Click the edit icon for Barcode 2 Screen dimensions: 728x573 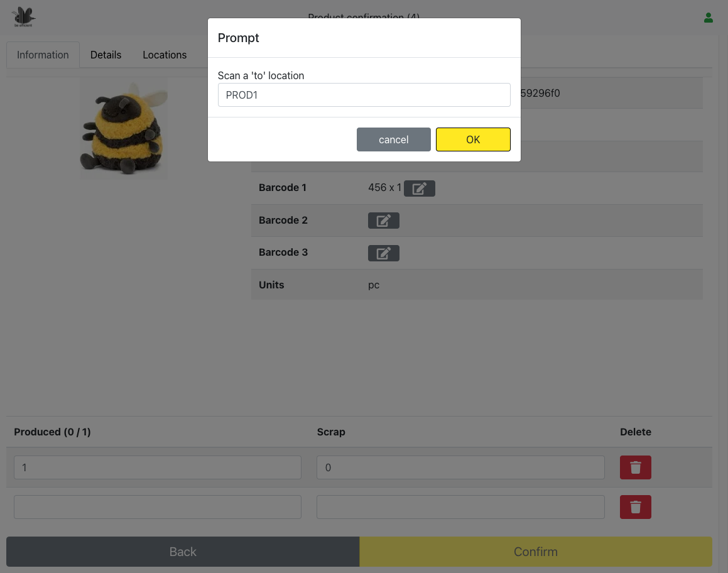click(x=383, y=221)
